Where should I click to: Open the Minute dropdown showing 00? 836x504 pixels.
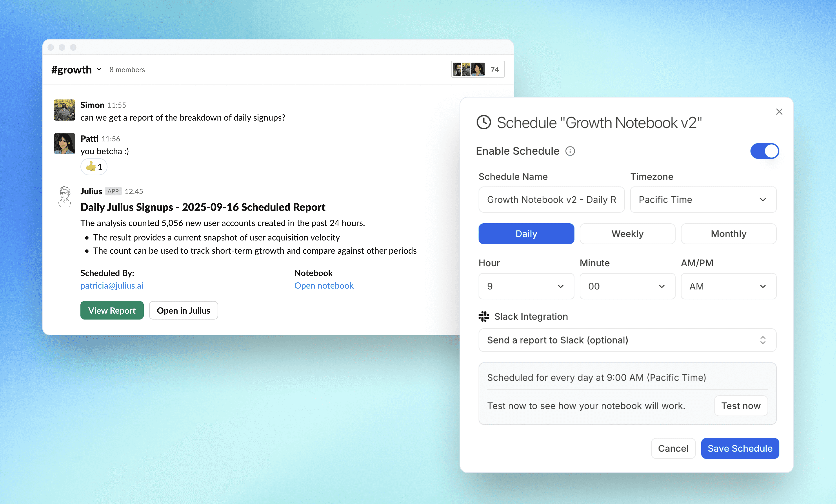tap(627, 286)
